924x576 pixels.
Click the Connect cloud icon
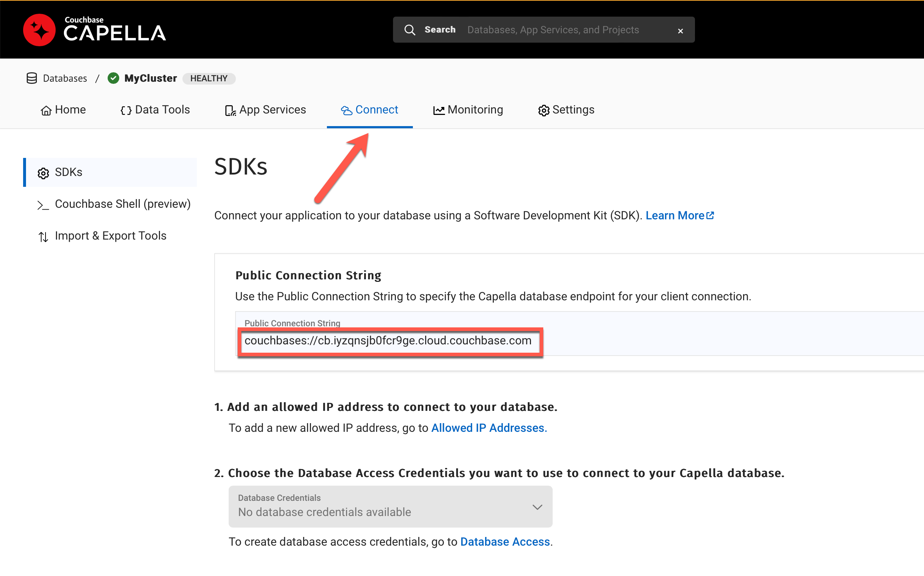pyautogui.click(x=346, y=111)
